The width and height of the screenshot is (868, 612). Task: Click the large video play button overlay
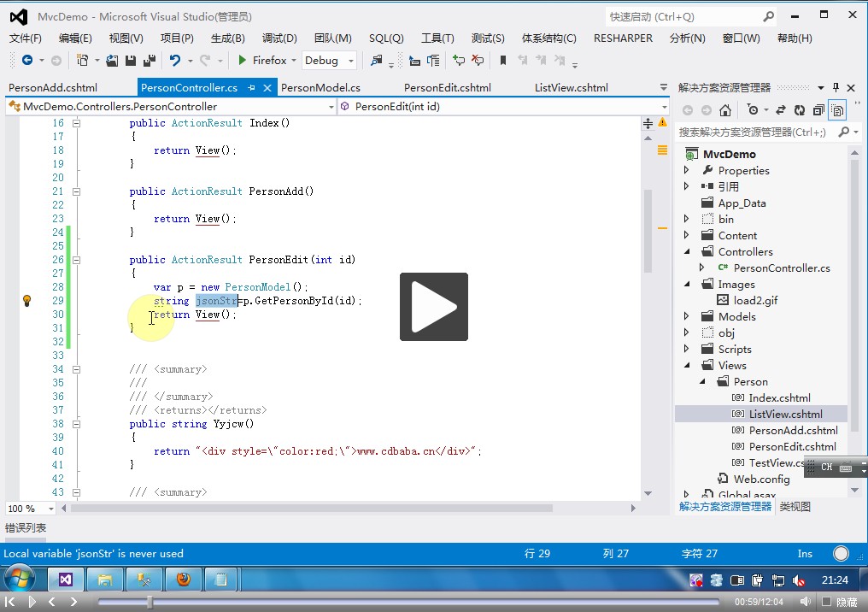click(434, 307)
